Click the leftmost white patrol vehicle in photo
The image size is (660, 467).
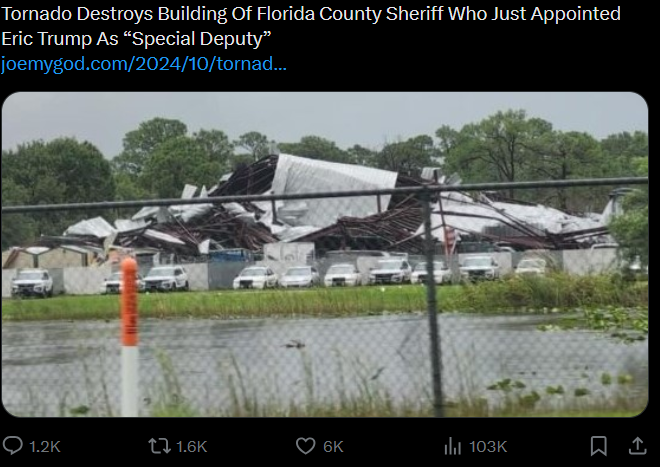pyautogui.click(x=32, y=283)
